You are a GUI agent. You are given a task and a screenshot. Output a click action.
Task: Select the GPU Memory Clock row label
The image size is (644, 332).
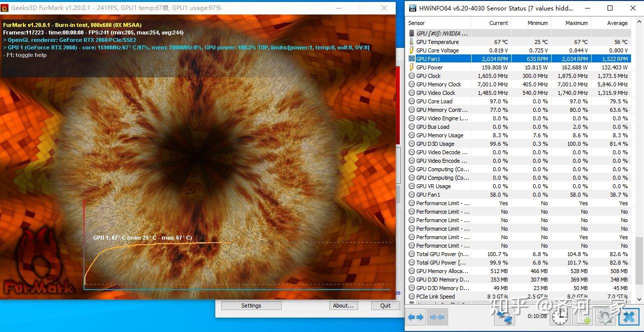tap(439, 84)
